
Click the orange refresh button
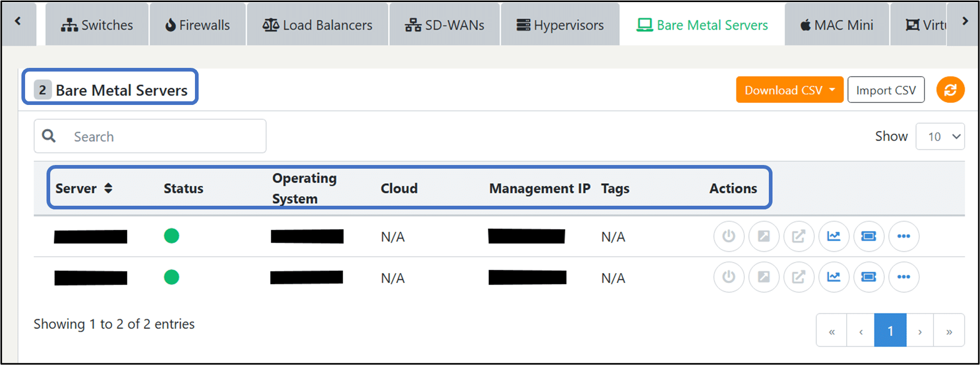(950, 90)
